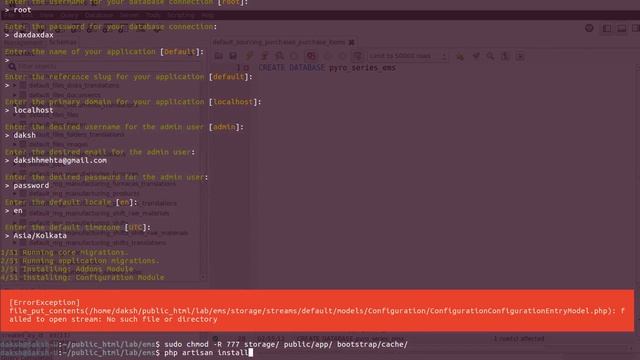This screenshot has width=640, height=360.
Task: Focus the Filter objects search field
Action: click(x=106, y=66)
